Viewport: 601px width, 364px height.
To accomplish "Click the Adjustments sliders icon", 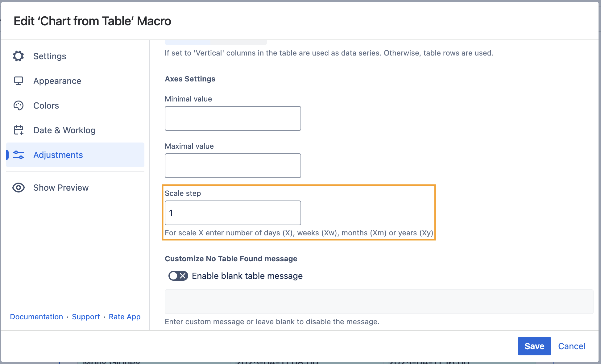I will coord(19,155).
